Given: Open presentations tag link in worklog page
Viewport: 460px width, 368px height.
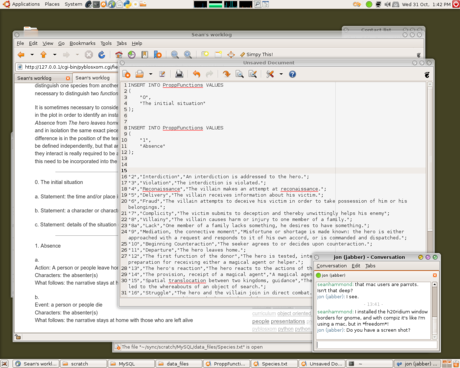Looking at the screenshot, I should click(x=288, y=322).
